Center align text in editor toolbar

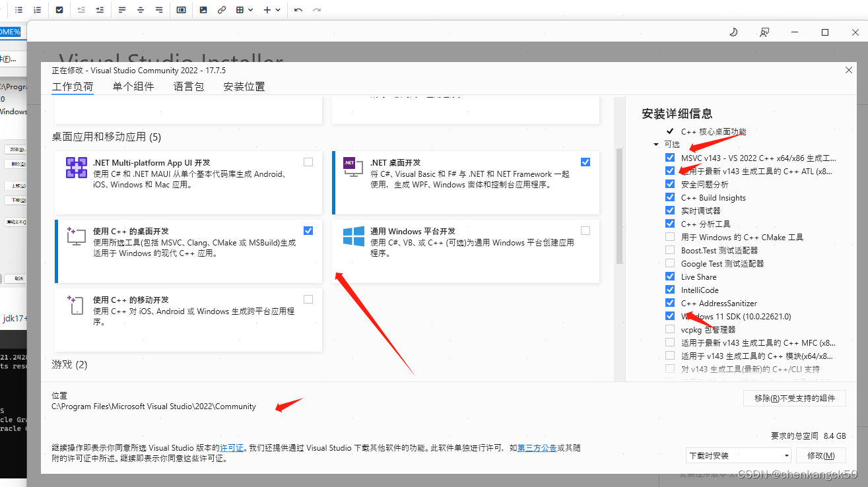coord(141,10)
